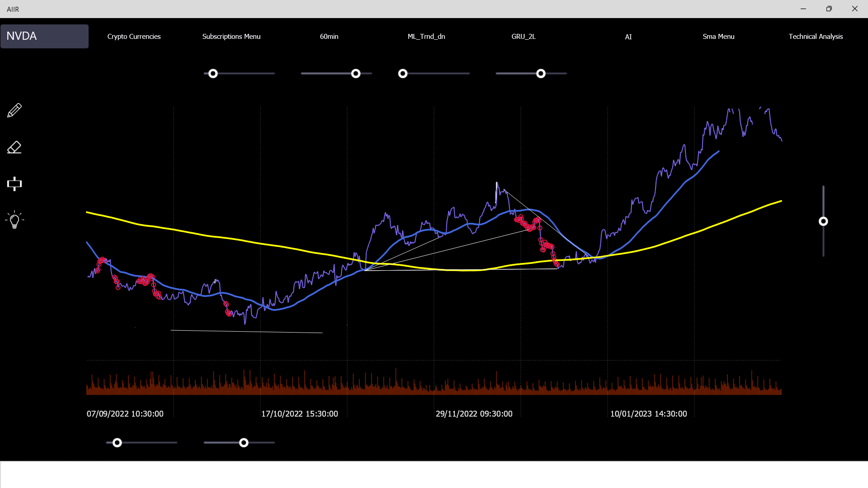
Task: Click the third top slider handle
Action: pyautogui.click(x=402, y=74)
